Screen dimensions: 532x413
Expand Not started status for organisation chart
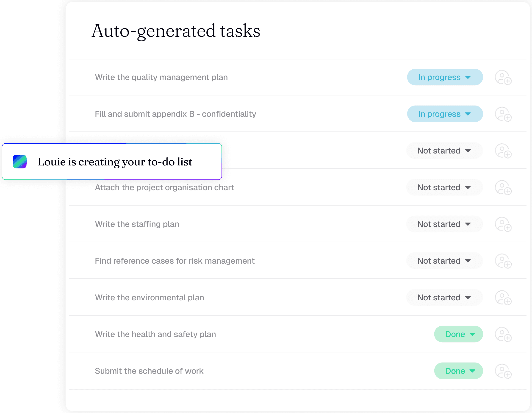[x=444, y=187]
